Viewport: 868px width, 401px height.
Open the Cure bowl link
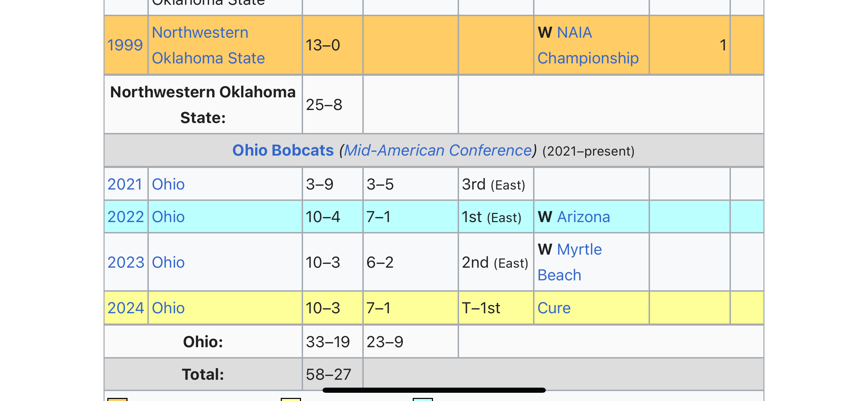(x=554, y=308)
